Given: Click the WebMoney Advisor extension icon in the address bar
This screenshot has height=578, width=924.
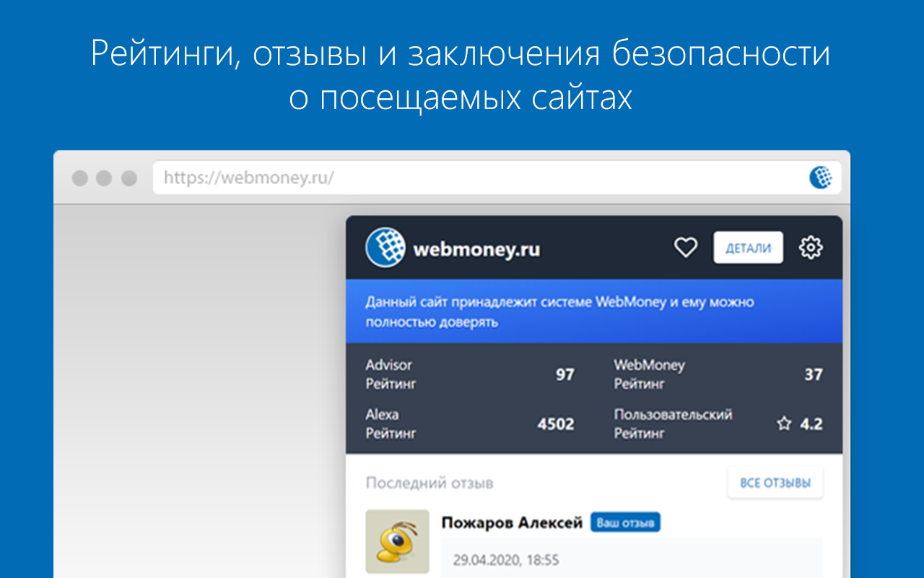Looking at the screenshot, I should (822, 177).
